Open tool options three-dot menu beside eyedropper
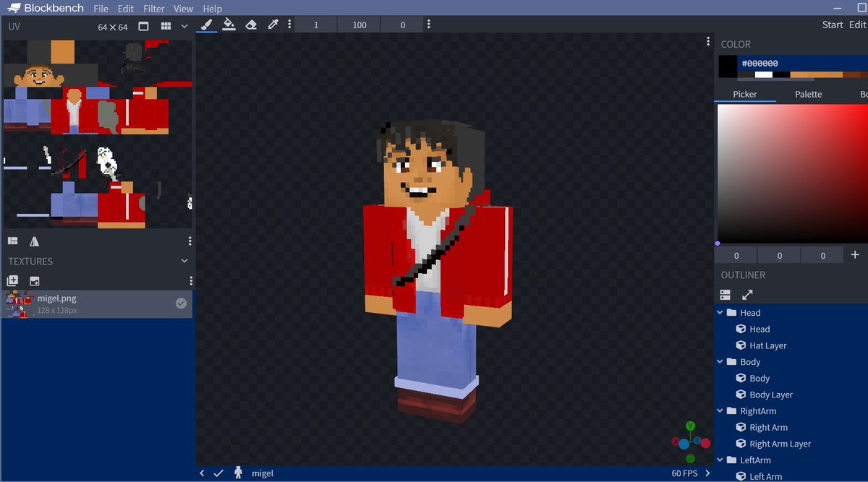The width and height of the screenshot is (868, 482). pyautogui.click(x=289, y=24)
